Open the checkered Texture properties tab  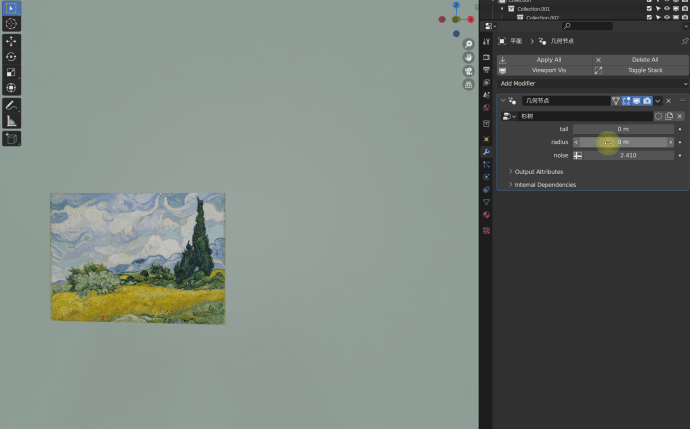pos(486,231)
